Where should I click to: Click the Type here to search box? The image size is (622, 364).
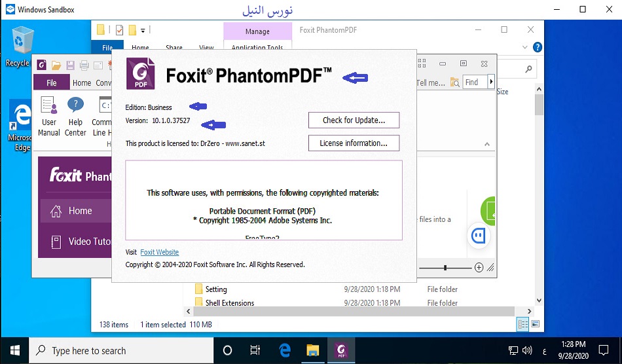[121, 350]
